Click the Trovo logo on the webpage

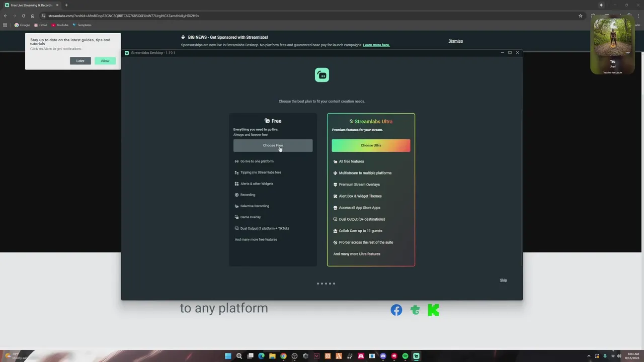(415, 310)
